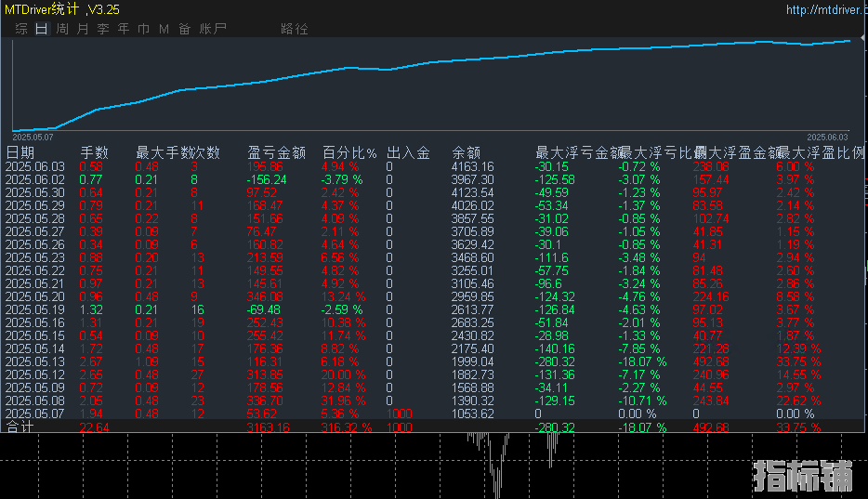Click the blue equity curve chart
Screen dimensions: 868x499
click(x=430, y=85)
